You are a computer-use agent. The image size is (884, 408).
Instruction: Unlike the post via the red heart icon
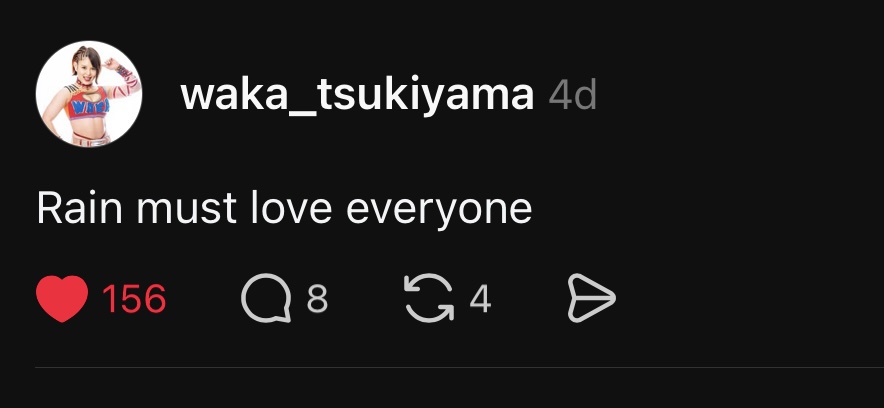62,298
